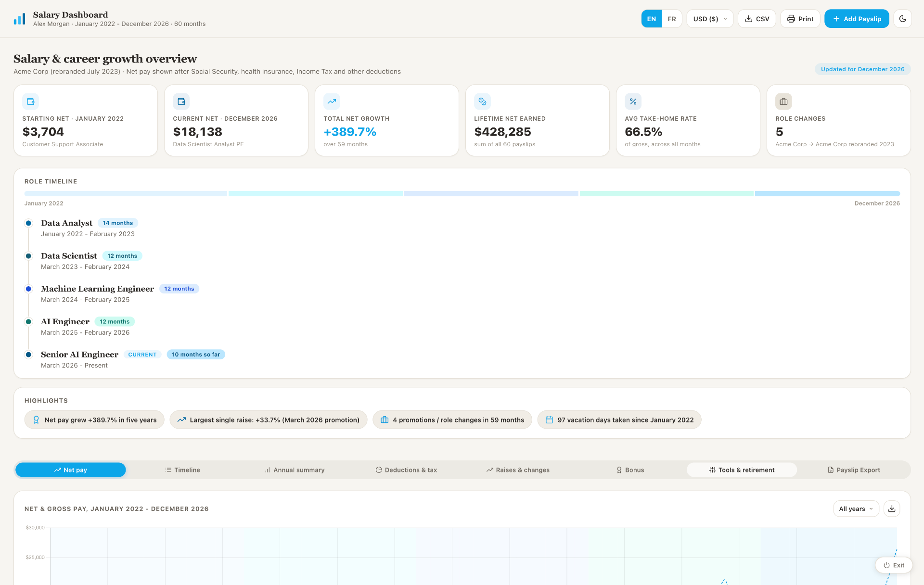Switch the language to EN
Screen dimensions: 924x585
pyautogui.click(x=651, y=19)
